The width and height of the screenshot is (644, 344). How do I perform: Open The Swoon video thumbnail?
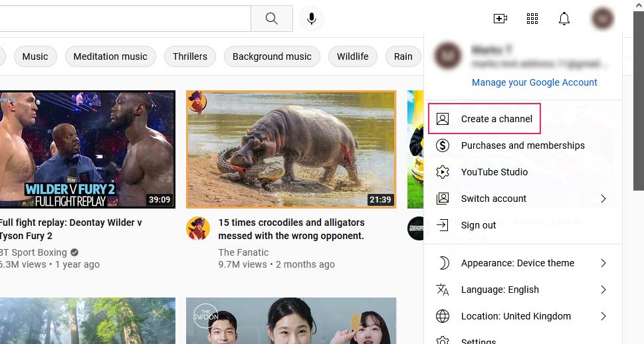tap(291, 321)
